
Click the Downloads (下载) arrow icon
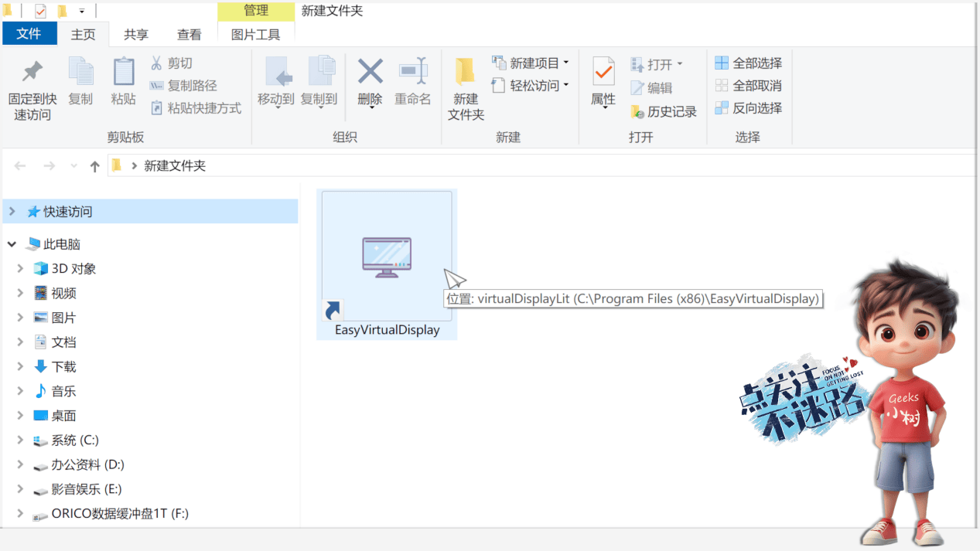coord(41,366)
